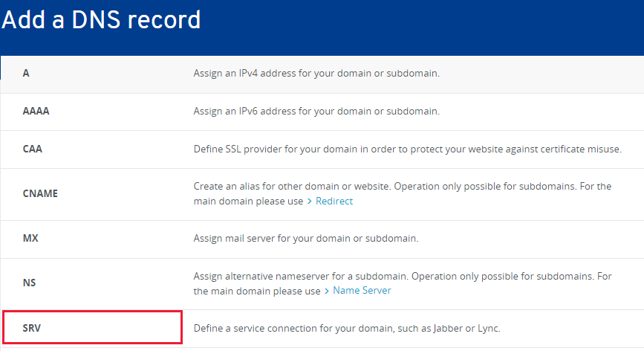Viewport: 644px width, 351px height.
Task: Pick the CNAME record type
Action: [x=322, y=194]
